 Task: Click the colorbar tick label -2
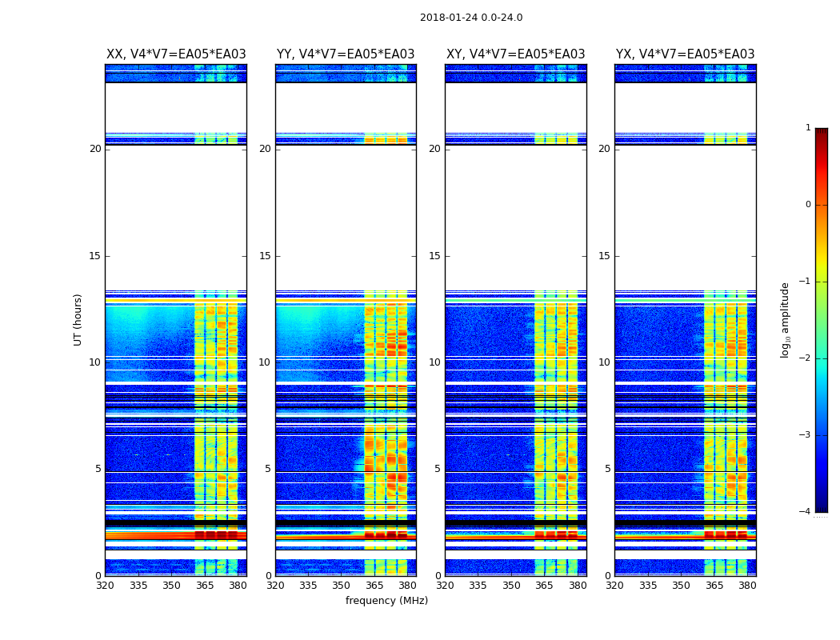(806, 358)
